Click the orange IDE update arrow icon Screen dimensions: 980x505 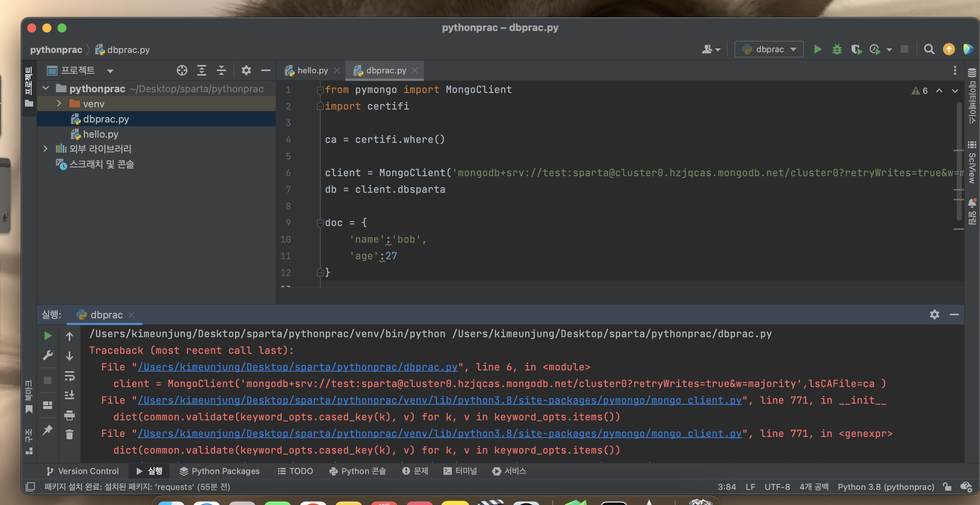(x=949, y=50)
